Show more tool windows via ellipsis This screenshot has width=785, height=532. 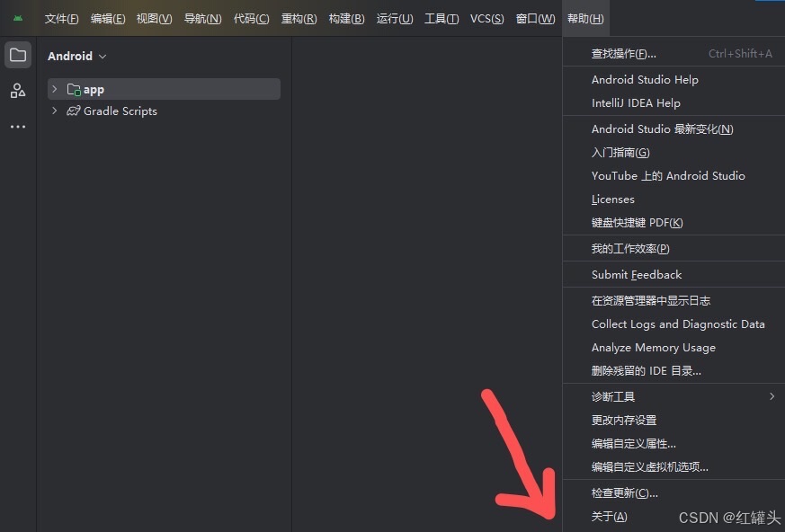pos(18,127)
